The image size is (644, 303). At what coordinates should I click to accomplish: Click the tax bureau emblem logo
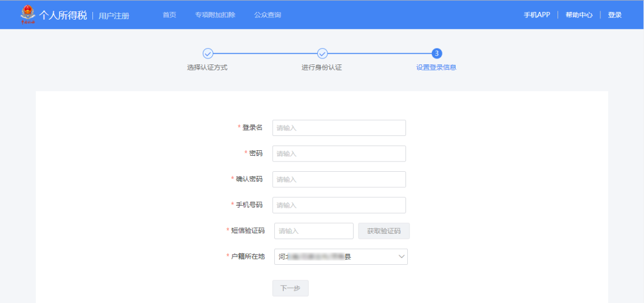tap(27, 14)
